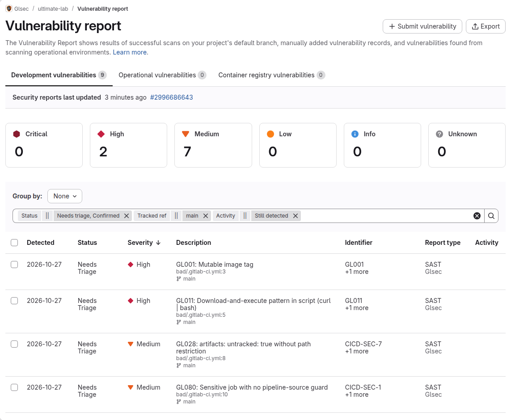The width and height of the screenshot is (511, 420).
Task: Open the ultimate-lab breadcrumb
Action: (53, 9)
